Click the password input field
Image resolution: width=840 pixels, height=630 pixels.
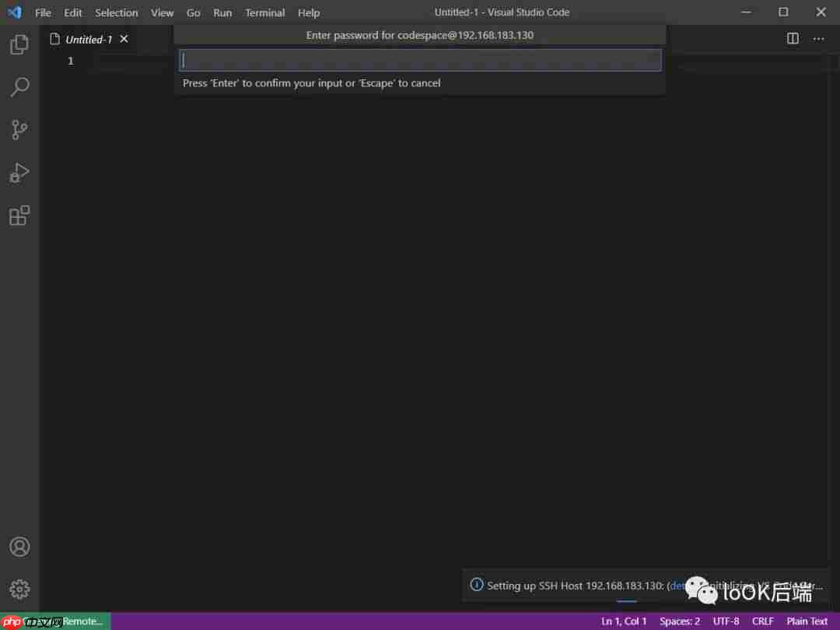[420, 59]
